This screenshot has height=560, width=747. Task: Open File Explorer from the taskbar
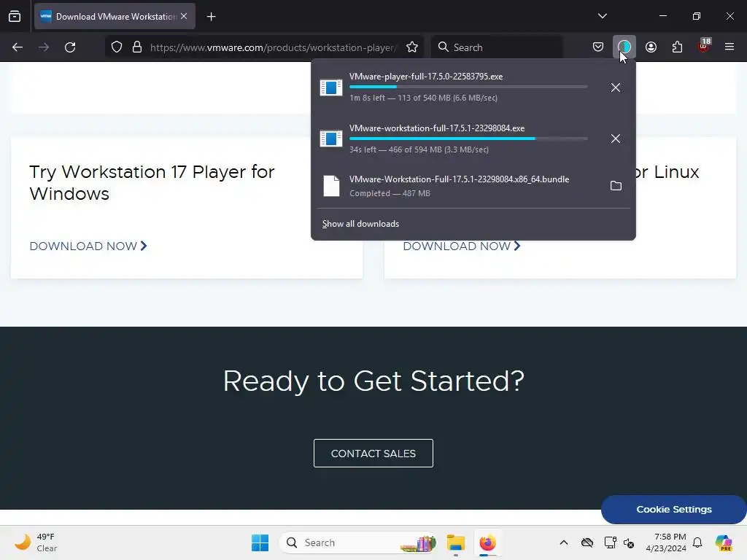(x=455, y=542)
